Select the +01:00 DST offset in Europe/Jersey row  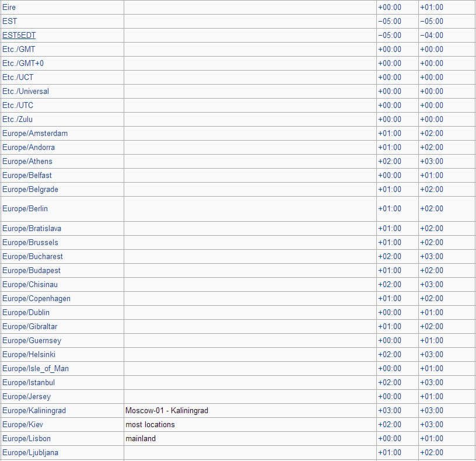pos(432,397)
